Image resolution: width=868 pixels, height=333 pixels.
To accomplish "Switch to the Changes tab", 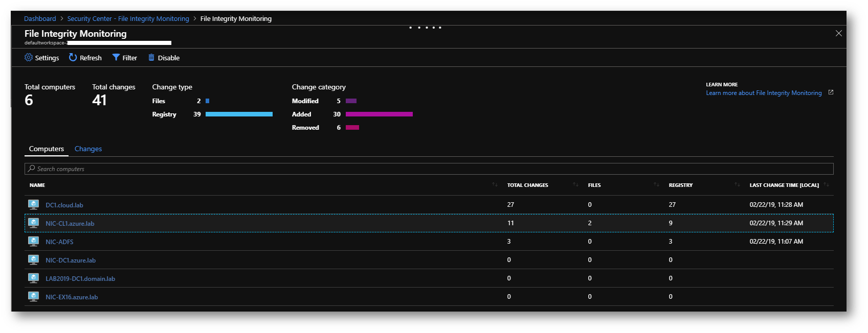I will 88,149.
